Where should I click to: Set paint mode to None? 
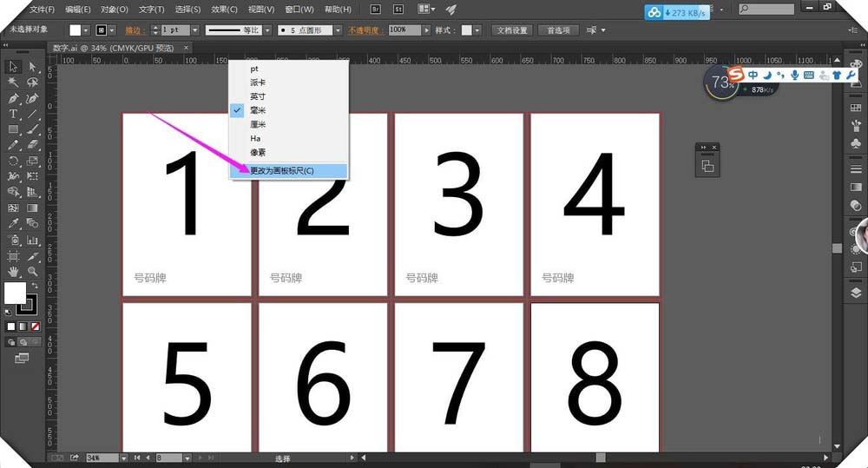(x=35, y=326)
